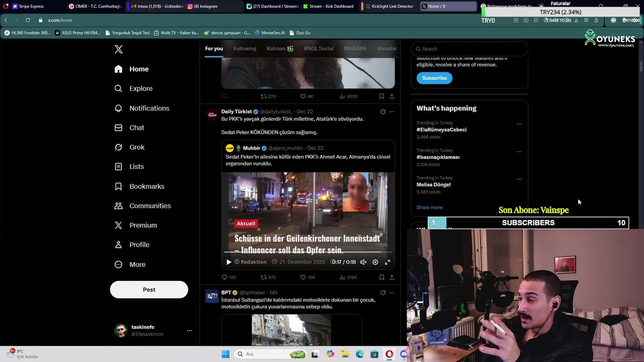644x362 pixels.
Task: Open Bookmarks in the sidebar
Action: 139,186
